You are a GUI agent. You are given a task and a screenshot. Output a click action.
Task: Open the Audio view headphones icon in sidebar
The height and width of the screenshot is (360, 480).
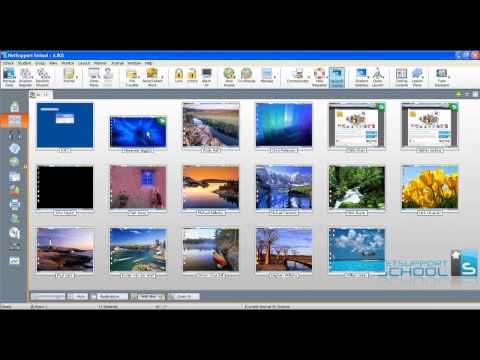coord(14,135)
